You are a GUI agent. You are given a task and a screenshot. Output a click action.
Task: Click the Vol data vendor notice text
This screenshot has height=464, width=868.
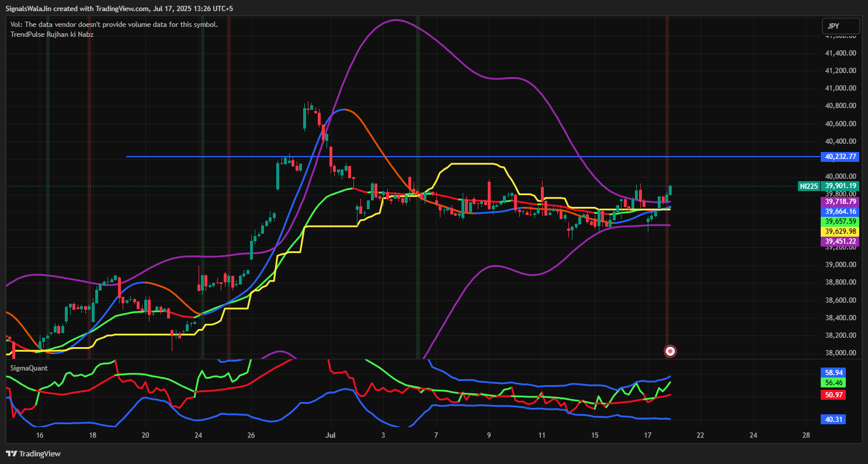point(114,25)
